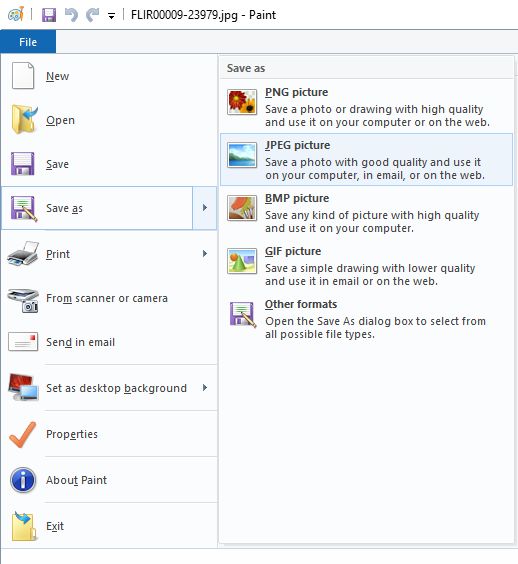Save as BMP picture title

pyautogui.click(x=297, y=198)
